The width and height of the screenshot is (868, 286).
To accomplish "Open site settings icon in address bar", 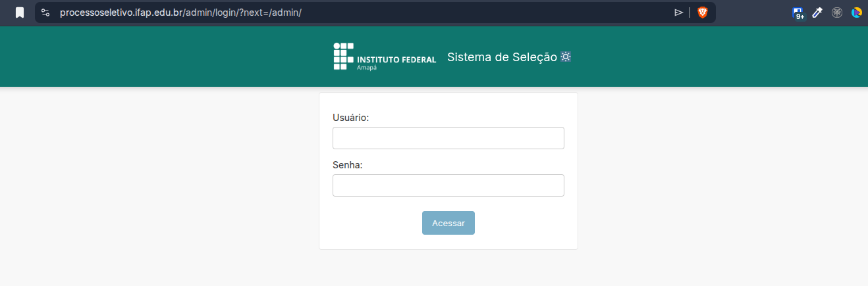I will (x=45, y=12).
